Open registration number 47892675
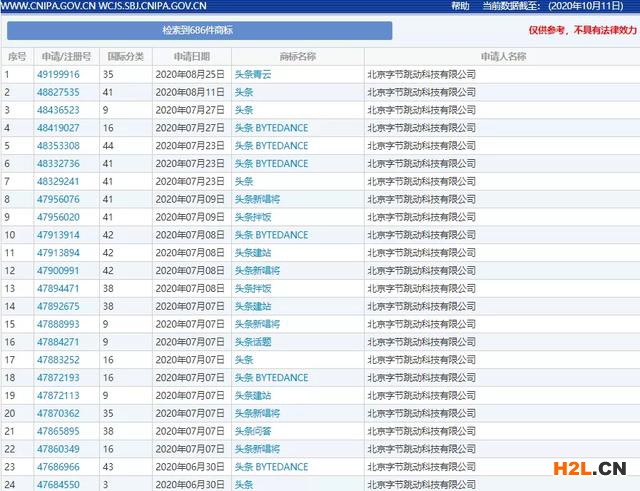The height and width of the screenshot is (491, 640). click(x=58, y=306)
